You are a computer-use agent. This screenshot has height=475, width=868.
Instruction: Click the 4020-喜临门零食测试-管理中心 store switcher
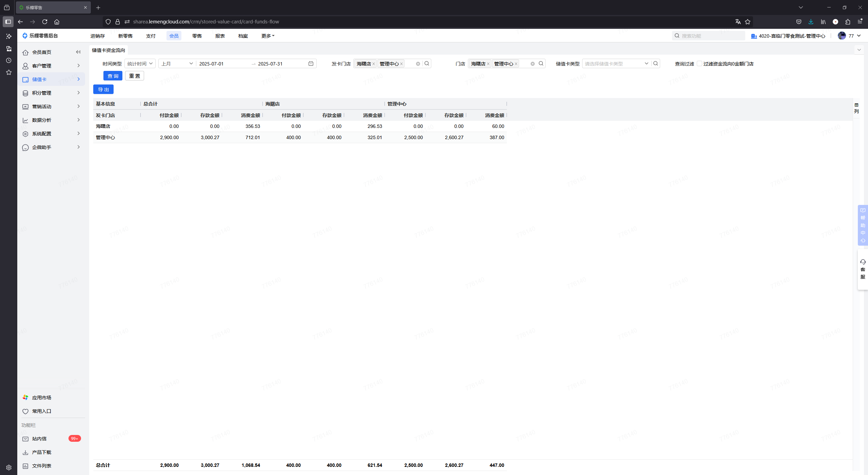(x=788, y=36)
